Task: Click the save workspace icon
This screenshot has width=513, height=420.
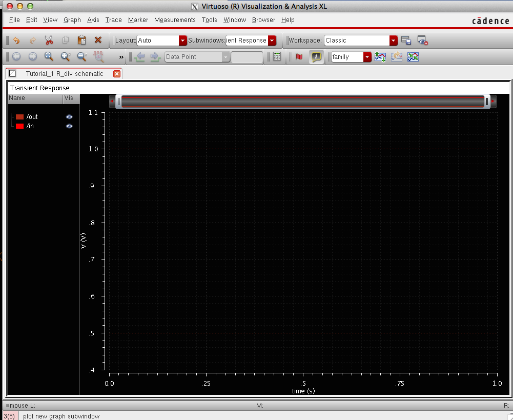Action: click(x=406, y=41)
